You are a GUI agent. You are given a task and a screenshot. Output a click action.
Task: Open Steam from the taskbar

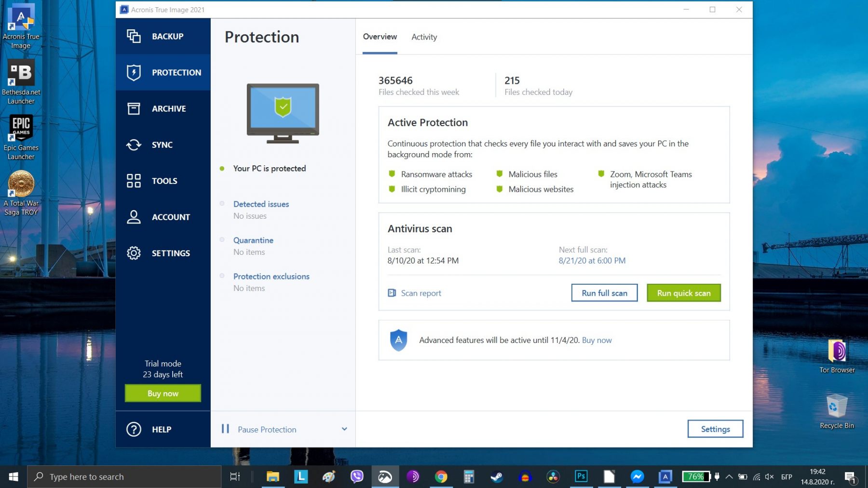coord(497,477)
